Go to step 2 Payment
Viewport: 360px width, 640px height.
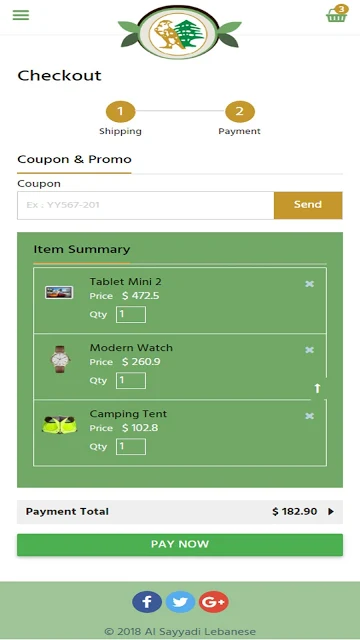240,112
